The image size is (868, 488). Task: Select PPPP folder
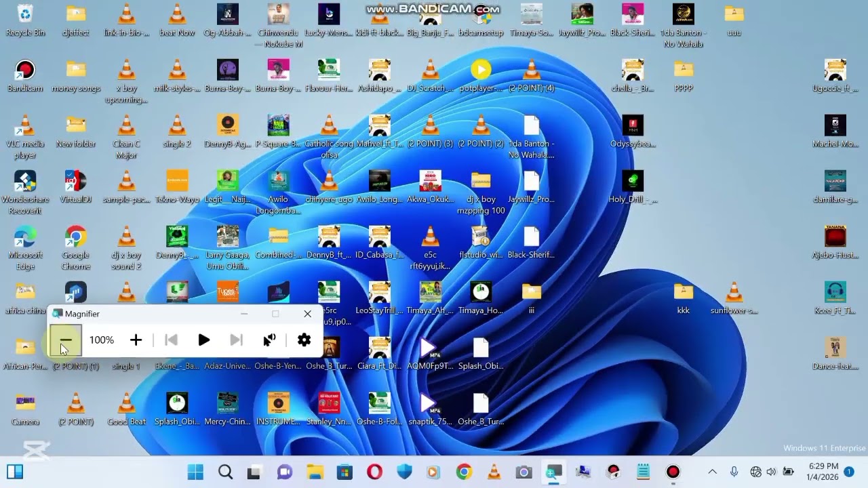[684, 76]
